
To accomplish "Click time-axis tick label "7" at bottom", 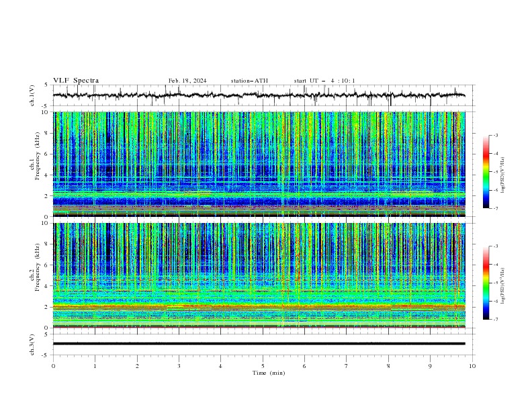I will [x=347, y=366].
